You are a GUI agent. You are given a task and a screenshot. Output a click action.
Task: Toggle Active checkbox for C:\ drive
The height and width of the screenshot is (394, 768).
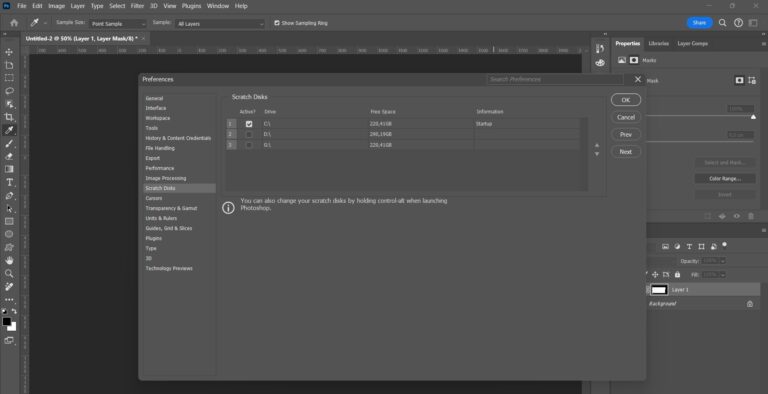click(249, 124)
